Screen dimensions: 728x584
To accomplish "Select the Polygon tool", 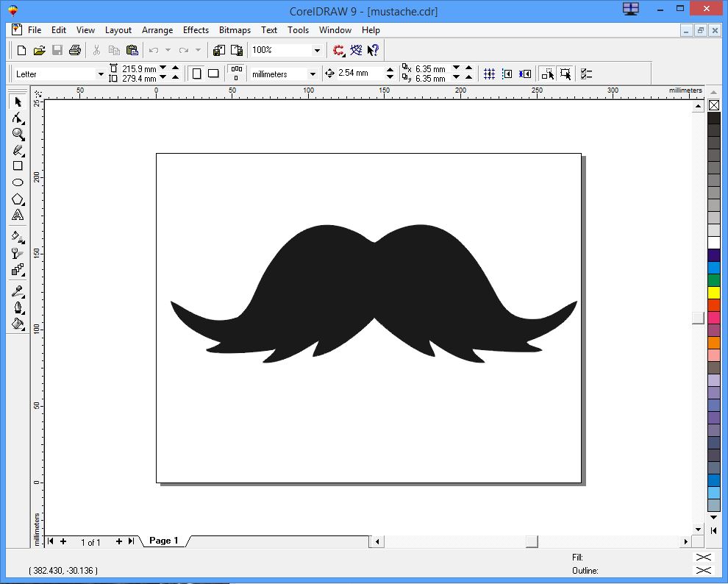I will 18,199.
